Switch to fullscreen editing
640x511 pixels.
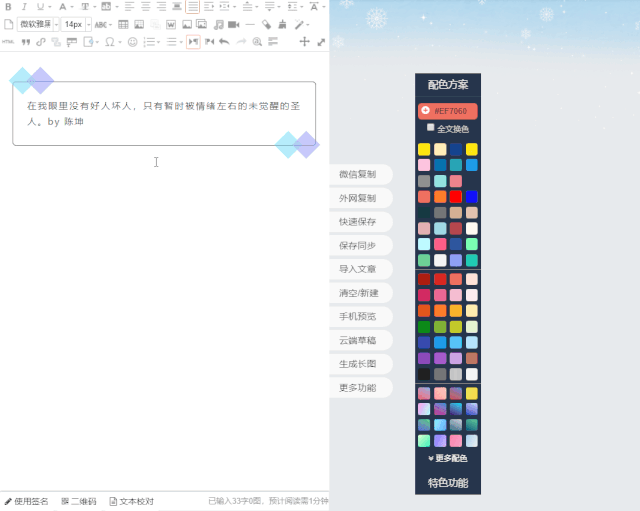coord(321,42)
